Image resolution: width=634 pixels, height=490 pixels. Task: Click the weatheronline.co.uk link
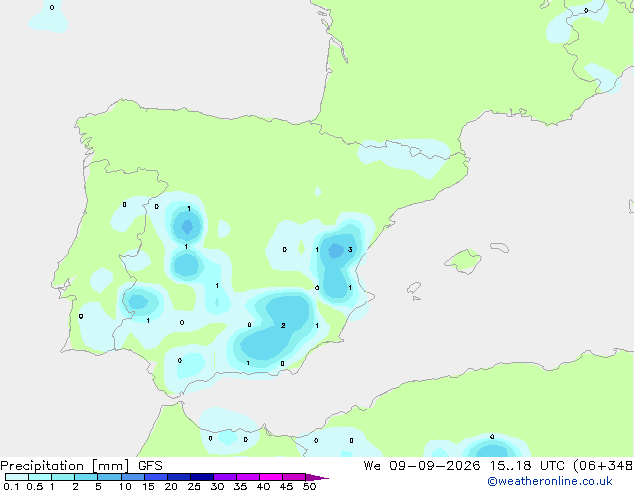[550, 481]
